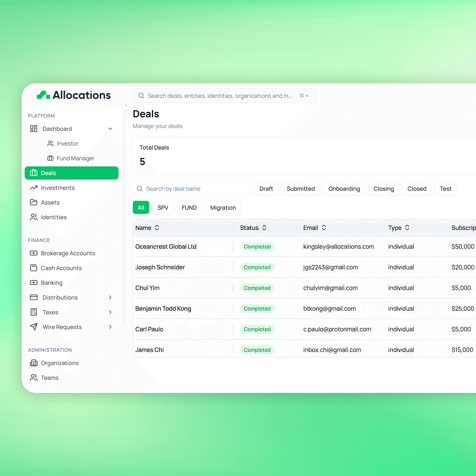Click the Identities people icon
This screenshot has height=476, width=476.
[34, 217]
